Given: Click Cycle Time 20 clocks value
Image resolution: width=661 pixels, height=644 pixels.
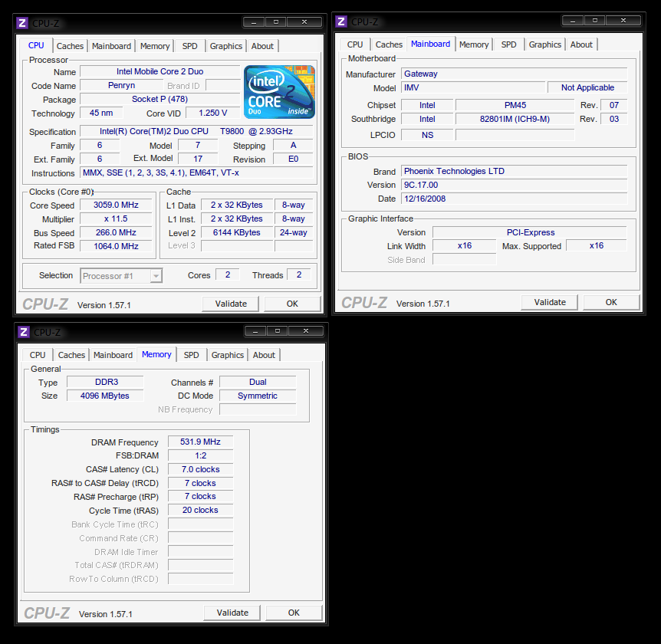Looking at the screenshot, I should 200,510.
